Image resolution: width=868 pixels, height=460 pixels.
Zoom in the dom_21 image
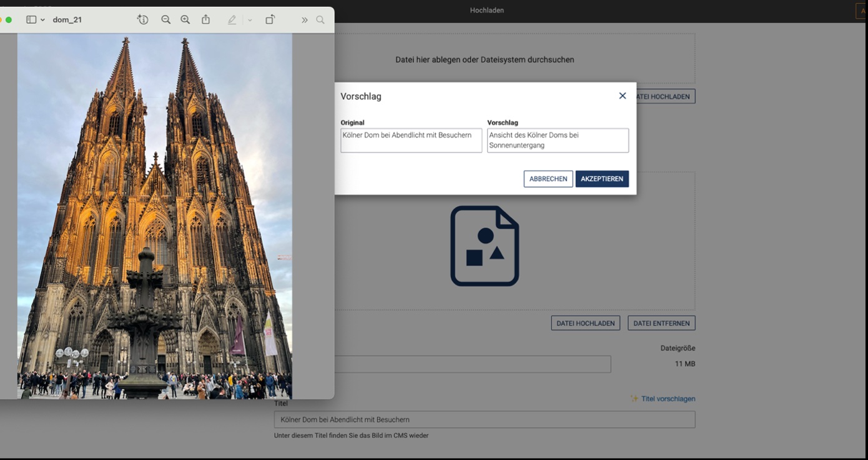pos(185,20)
